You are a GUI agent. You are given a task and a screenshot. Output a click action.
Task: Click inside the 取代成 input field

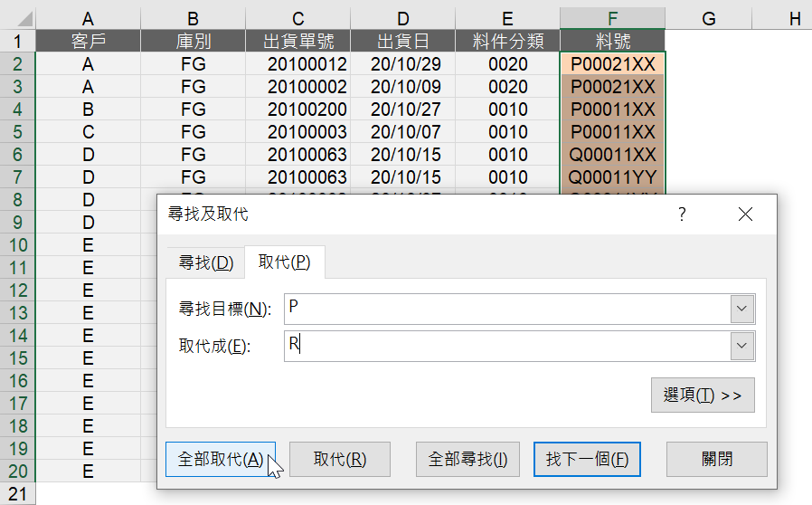(x=507, y=346)
